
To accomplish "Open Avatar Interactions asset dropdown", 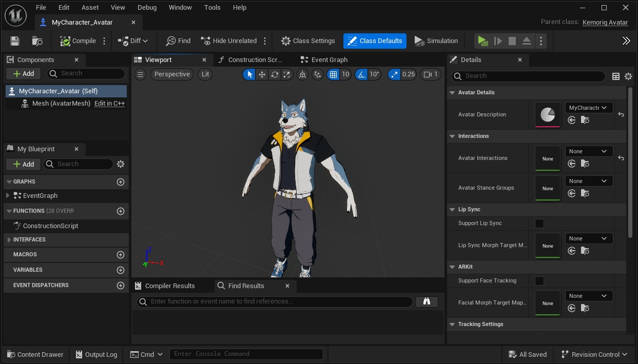I will coord(588,151).
